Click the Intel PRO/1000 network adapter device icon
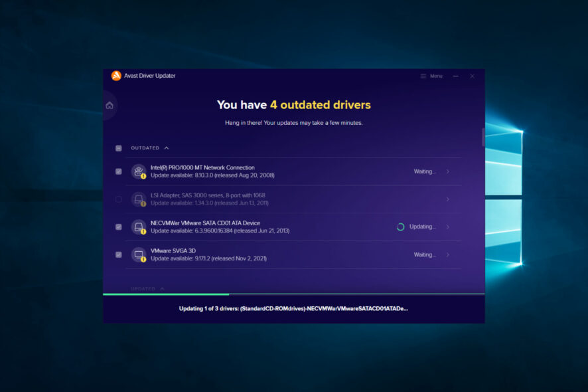The height and width of the screenshot is (392, 588). click(x=139, y=171)
